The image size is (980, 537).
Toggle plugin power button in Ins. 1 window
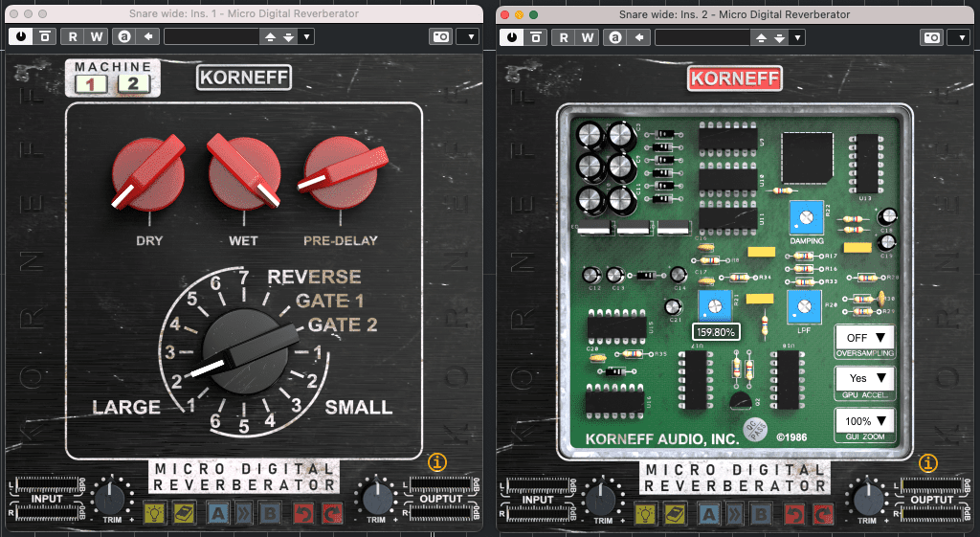pyautogui.click(x=21, y=37)
